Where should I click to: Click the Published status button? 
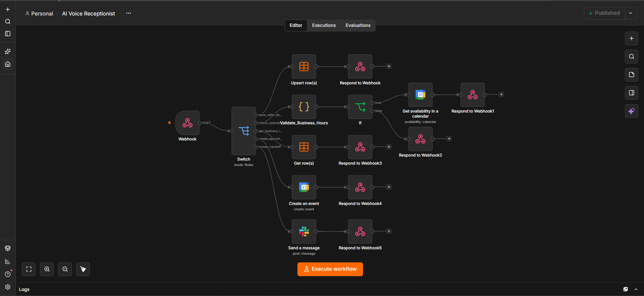[x=604, y=13]
